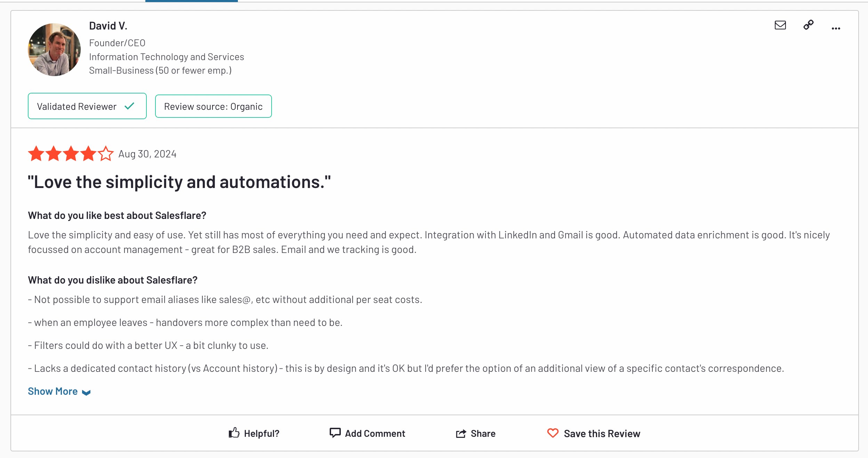Select the active tab indicator at top
The height and width of the screenshot is (458, 868).
192,1
